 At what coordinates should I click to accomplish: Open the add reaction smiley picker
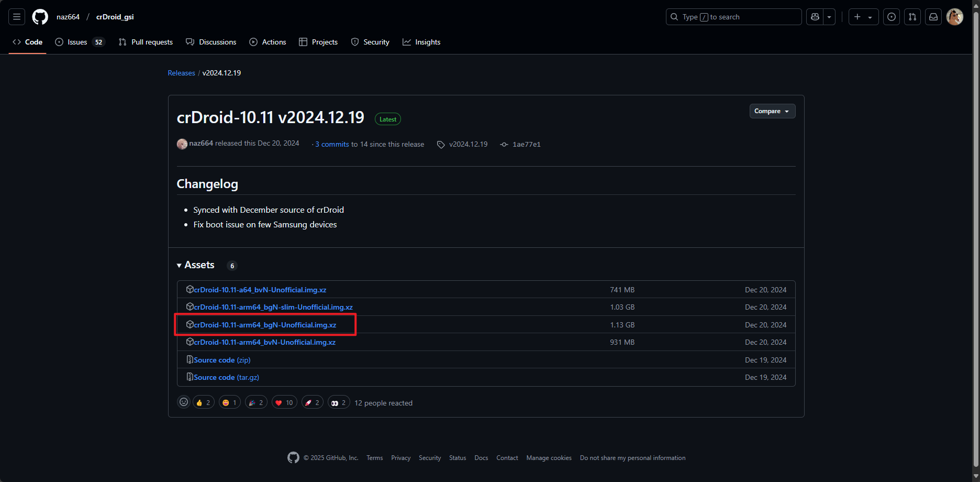click(x=184, y=402)
